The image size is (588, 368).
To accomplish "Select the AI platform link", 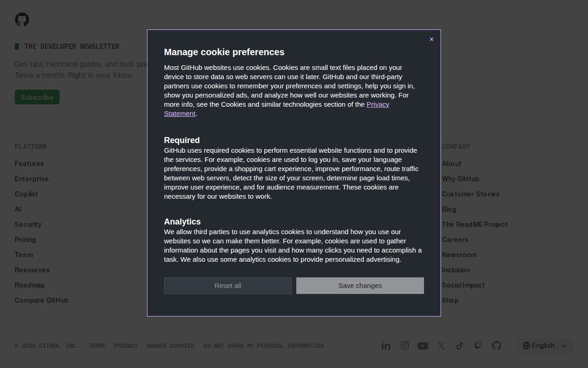I will [x=18, y=209].
